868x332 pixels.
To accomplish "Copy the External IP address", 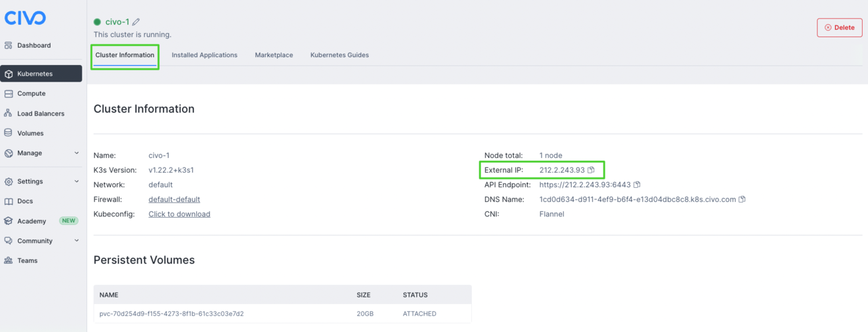I will pyautogui.click(x=591, y=170).
